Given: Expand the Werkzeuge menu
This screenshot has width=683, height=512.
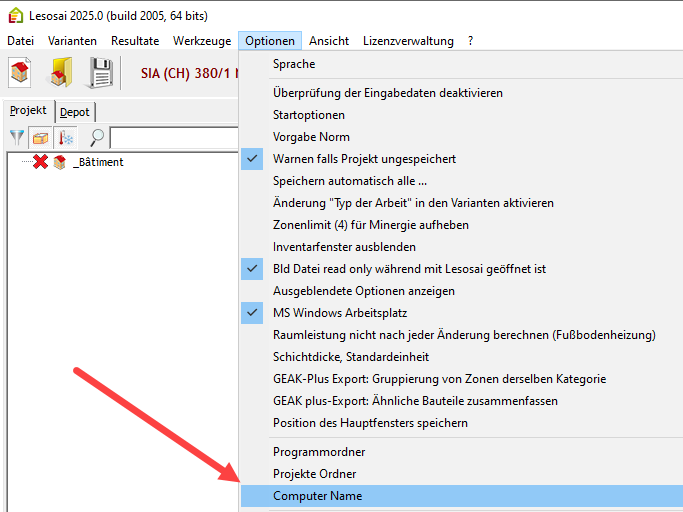Looking at the screenshot, I should (200, 41).
